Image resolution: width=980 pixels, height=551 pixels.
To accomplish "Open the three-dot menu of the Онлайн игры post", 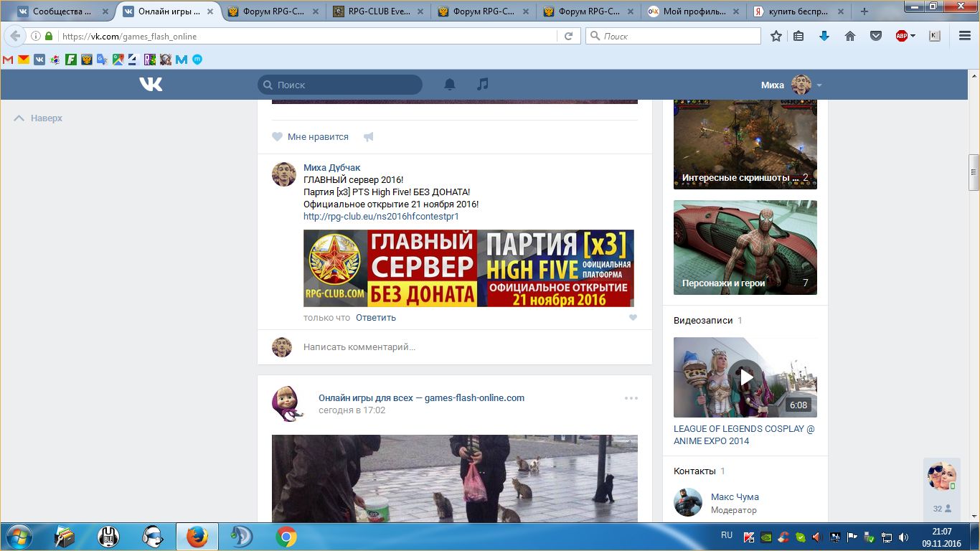I will [631, 398].
